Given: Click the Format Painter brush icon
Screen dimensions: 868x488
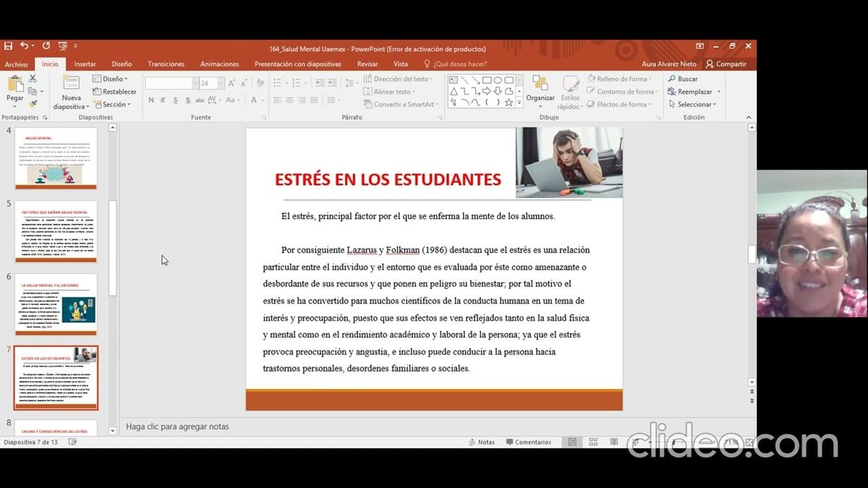Looking at the screenshot, I should [33, 104].
